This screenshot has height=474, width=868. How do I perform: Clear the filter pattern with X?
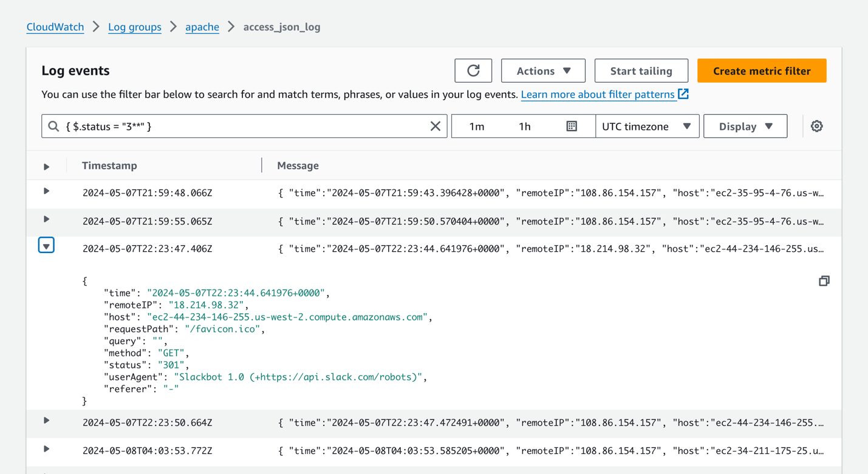click(x=436, y=126)
